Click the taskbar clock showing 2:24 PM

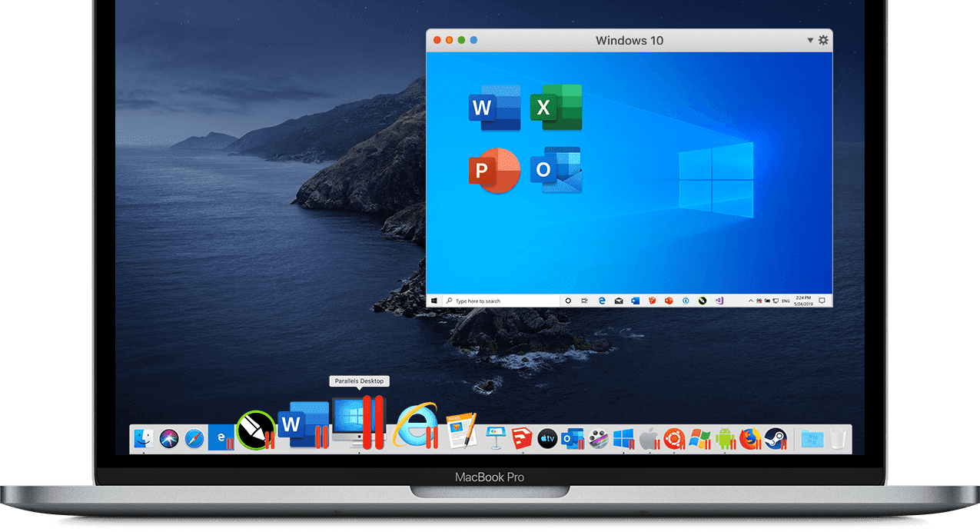pyautogui.click(x=802, y=301)
